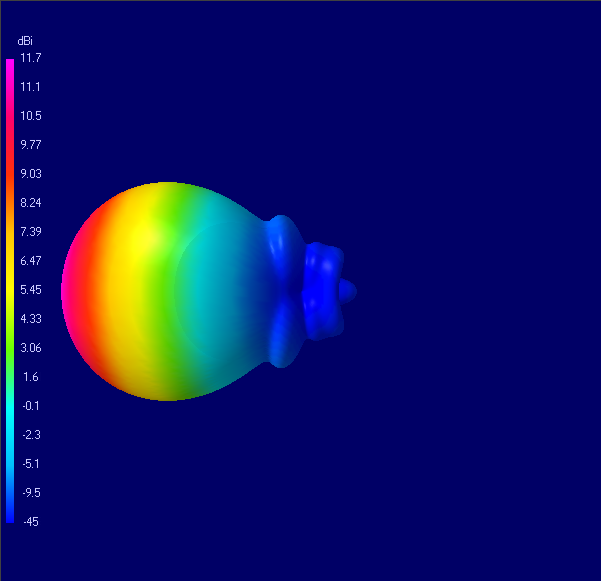601x581 pixels.
Task: Click the small rear tip lobe
Action: 348,291
